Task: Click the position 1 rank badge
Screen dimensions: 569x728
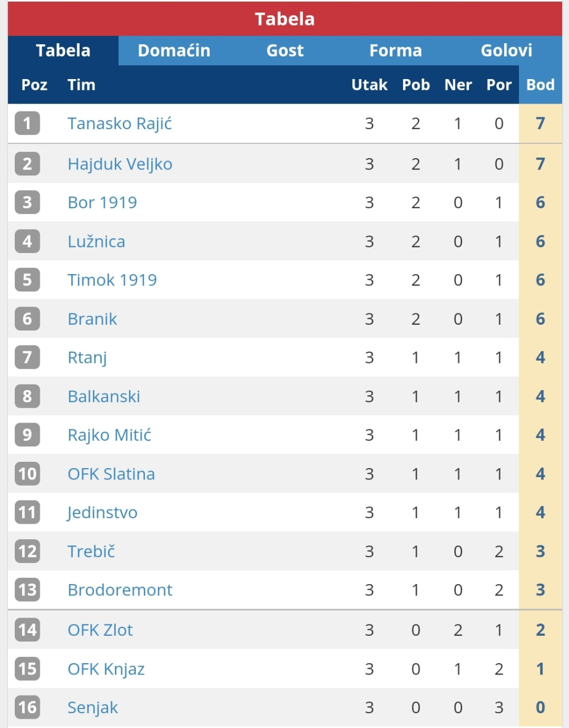Action: (27, 123)
